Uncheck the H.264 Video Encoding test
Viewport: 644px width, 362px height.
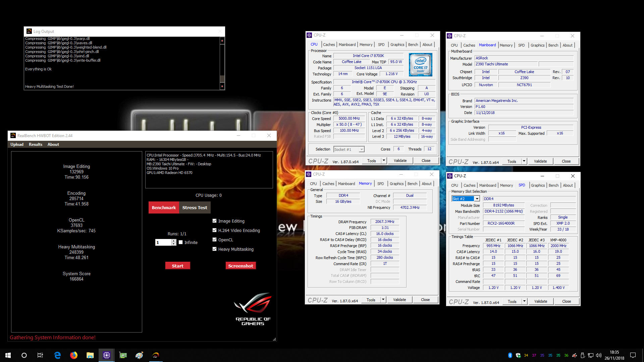pos(214,230)
